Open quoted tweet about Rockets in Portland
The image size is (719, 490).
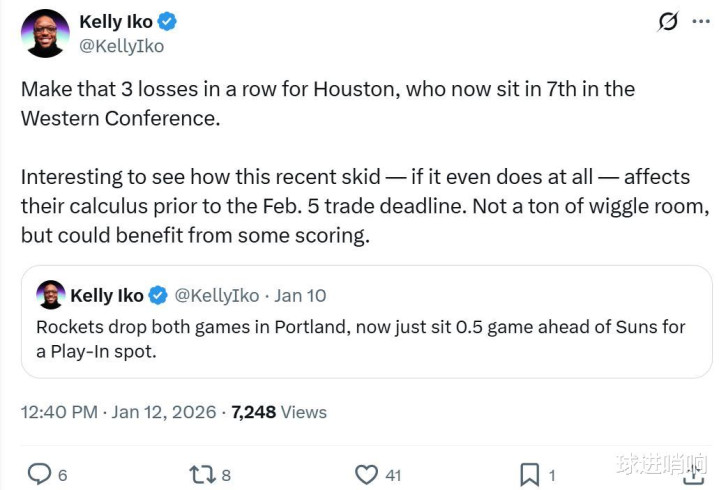click(360, 339)
